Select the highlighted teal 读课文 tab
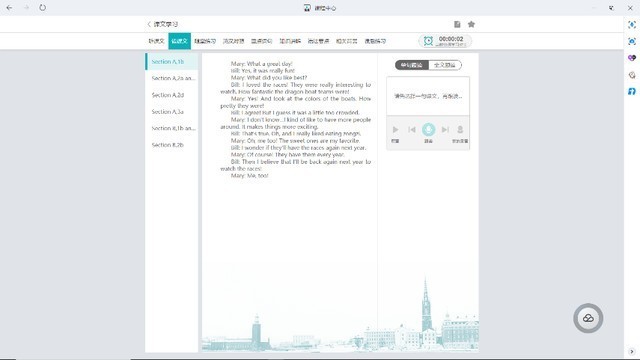Image resolution: width=640 pixels, height=360 pixels. click(x=180, y=41)
